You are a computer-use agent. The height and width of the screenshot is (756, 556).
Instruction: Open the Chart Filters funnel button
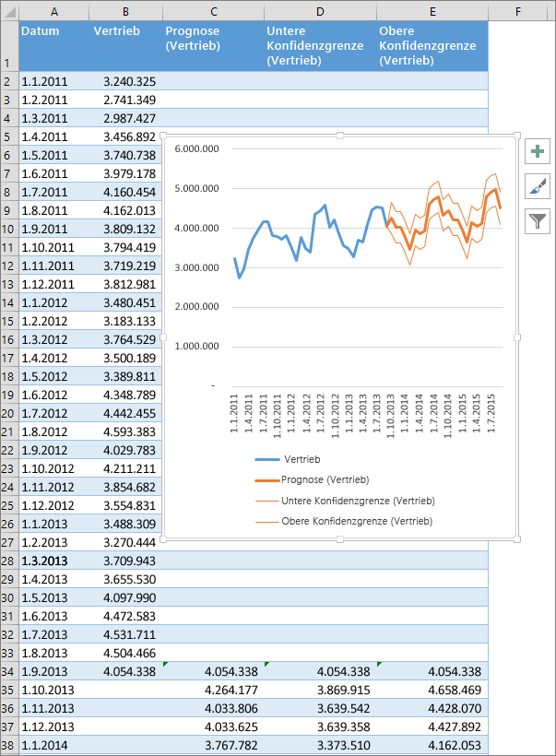click(538, 221)
